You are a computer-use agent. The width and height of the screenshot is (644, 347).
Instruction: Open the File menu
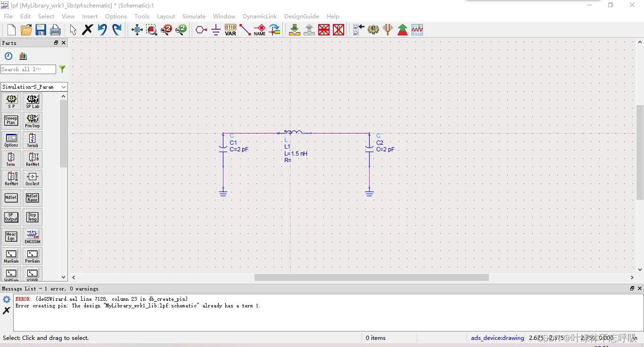tap(8, 16)
